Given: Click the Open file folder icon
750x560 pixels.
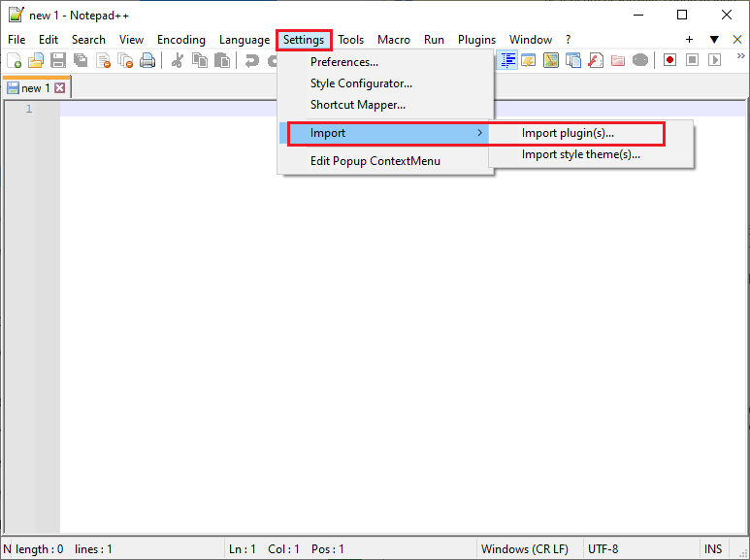Looking at the screenshot, I should coord(36,60).
